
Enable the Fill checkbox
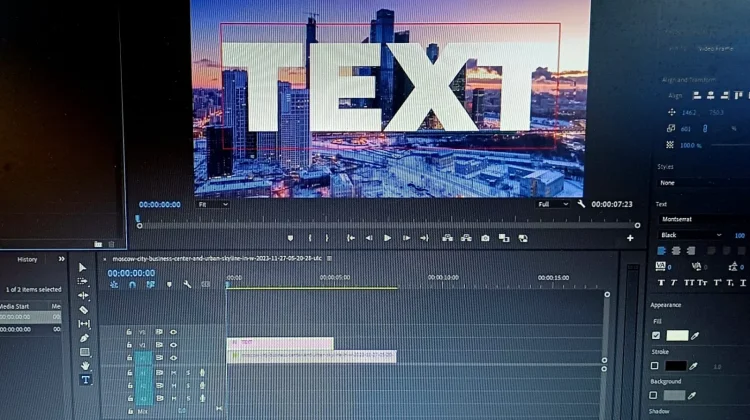tap(656, 336)
